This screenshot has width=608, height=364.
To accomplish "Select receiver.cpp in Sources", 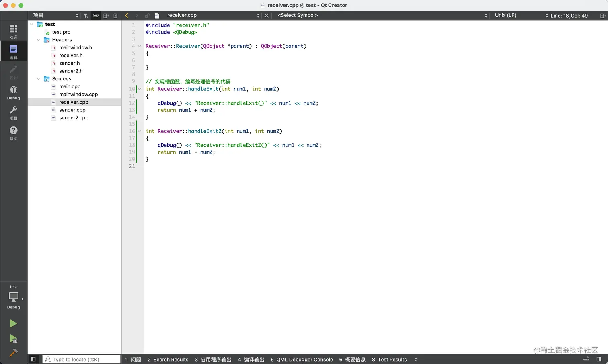I will (74, 102).
